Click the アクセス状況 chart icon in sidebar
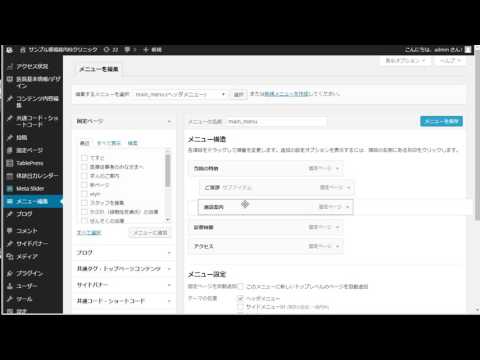This screenshot has height=360, width=480. click(10, 67)
